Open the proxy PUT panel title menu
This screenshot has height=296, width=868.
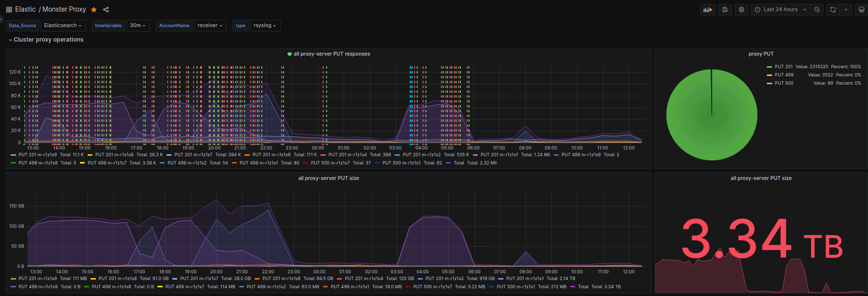[761, 54]
